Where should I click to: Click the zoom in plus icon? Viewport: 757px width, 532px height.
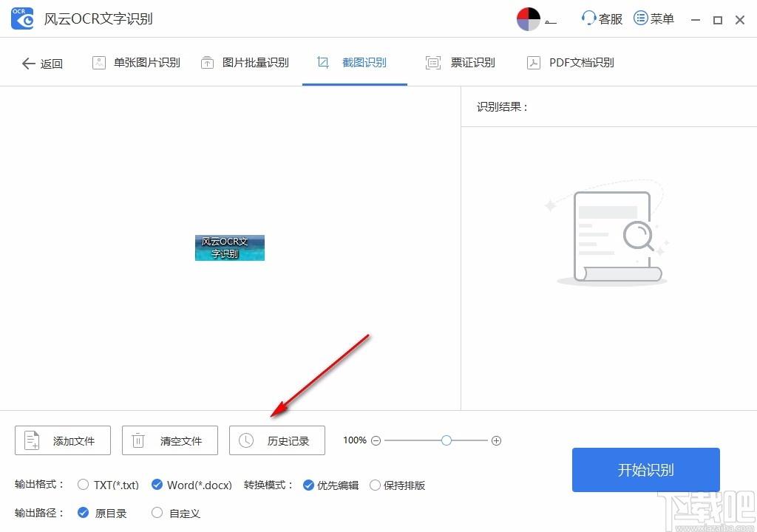pyautogui.click(x=496, y=441)
